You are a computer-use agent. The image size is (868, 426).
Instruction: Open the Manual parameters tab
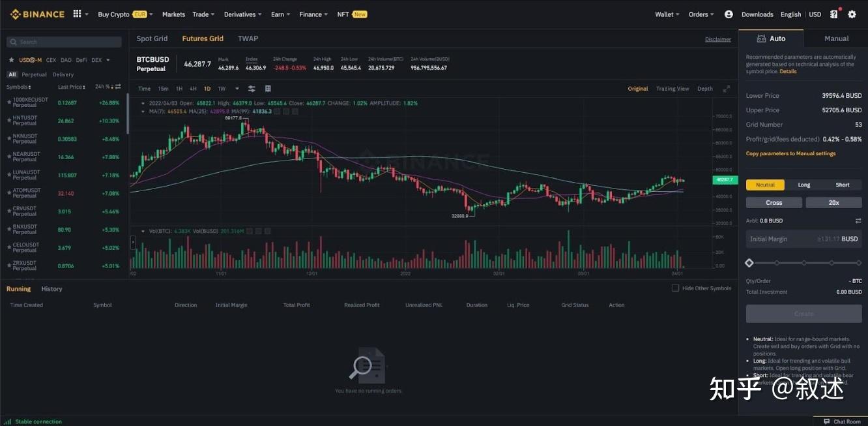836,38
